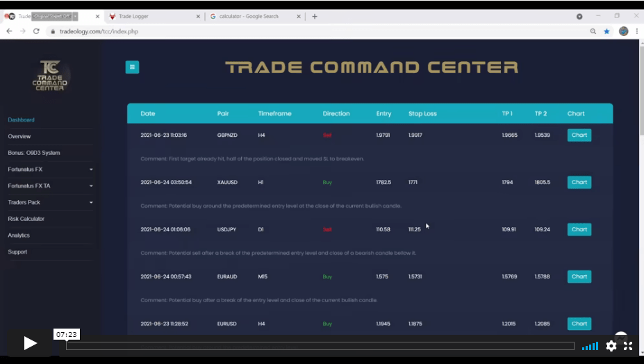Open Chrome three-dot menu
This screenshot has height=364, width=644.
coord(636,31)
